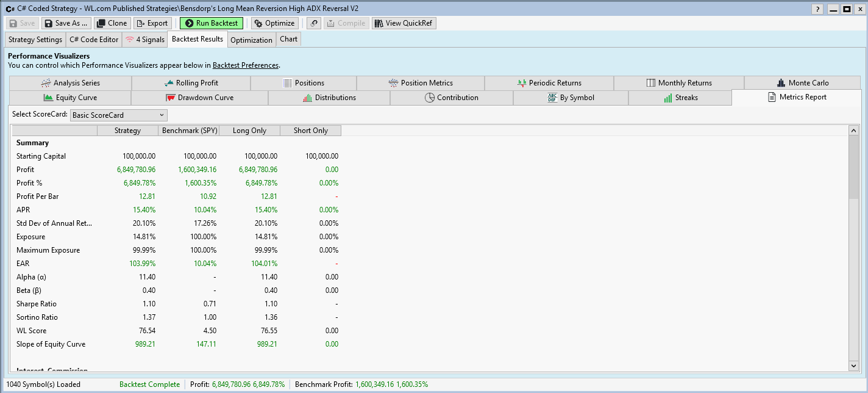This screenshot has height=393, width=868.
Task: Open the Backtest Preferences link
Action: pos(246,65)
